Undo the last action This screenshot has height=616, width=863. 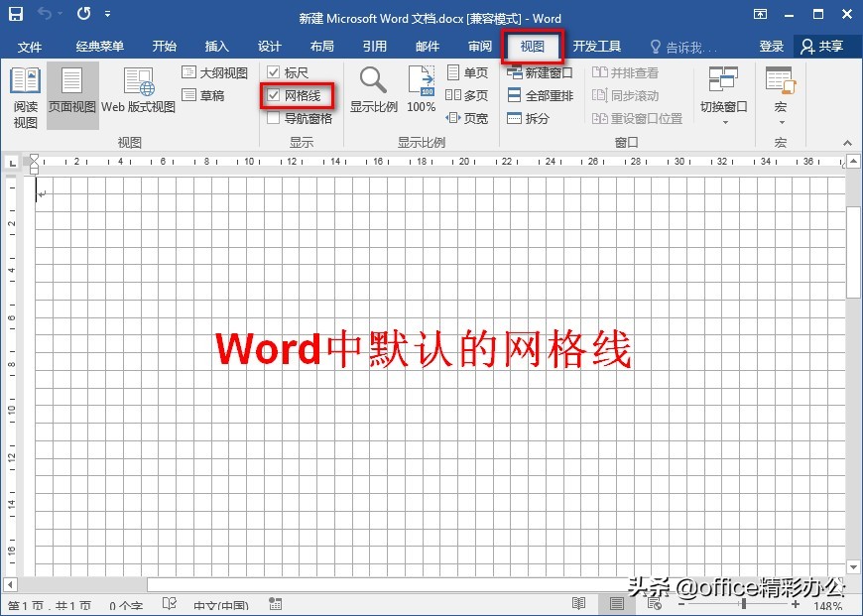pos(45,14)
